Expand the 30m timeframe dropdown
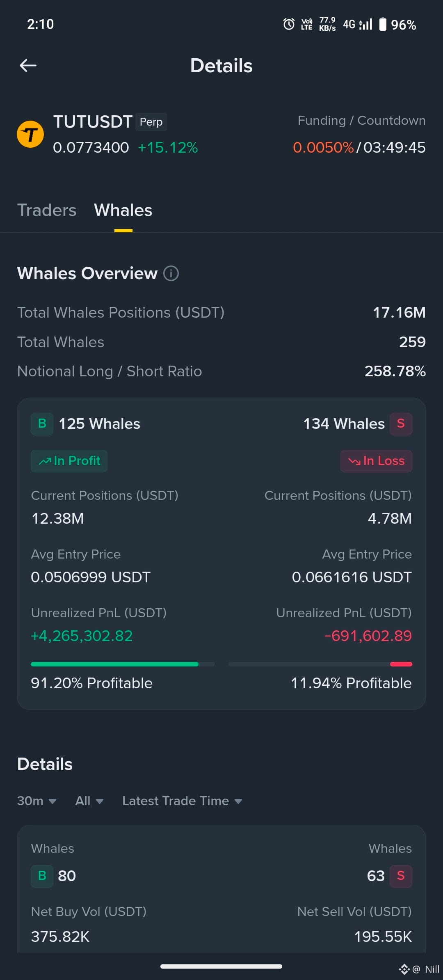Screen dimensions: 443x980 (x=37, y=801)
